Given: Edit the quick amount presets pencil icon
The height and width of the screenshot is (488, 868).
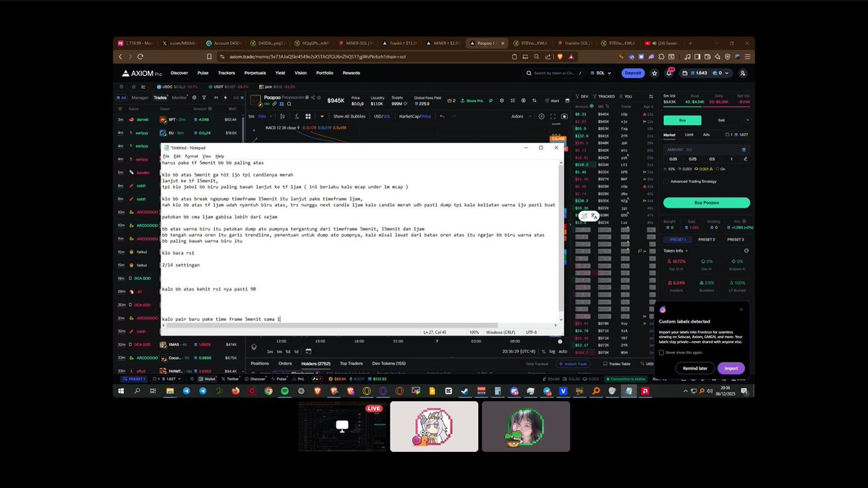Looking at the screenshot, I should coord(747,159).
